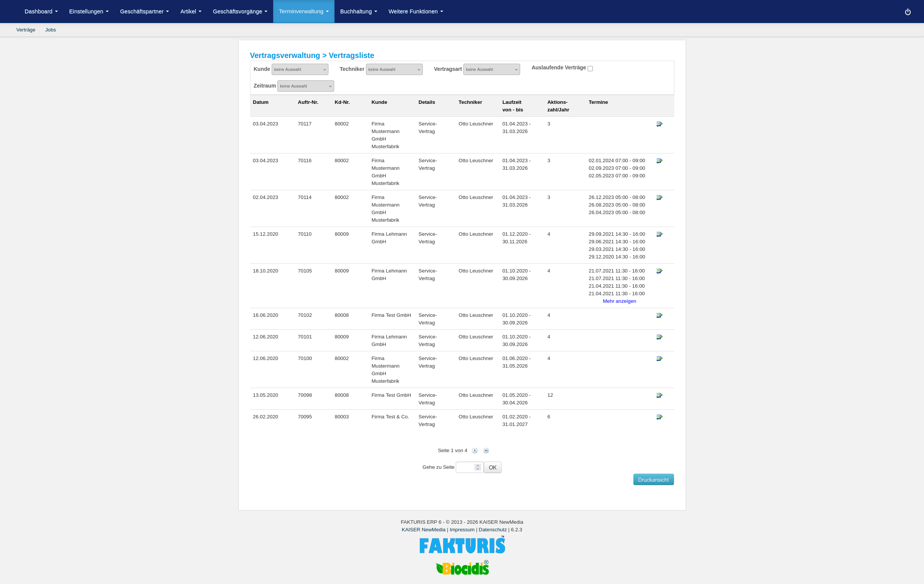Click the Druckansicht button

653,479
